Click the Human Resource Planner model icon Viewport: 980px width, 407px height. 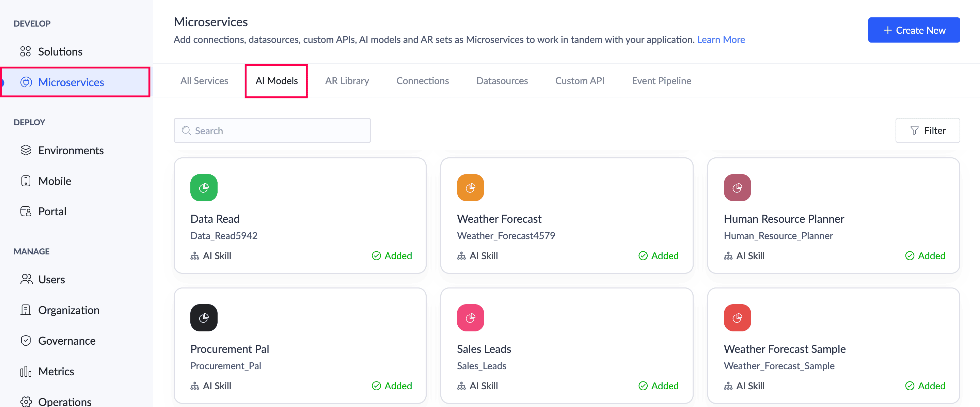coord(737,188)
